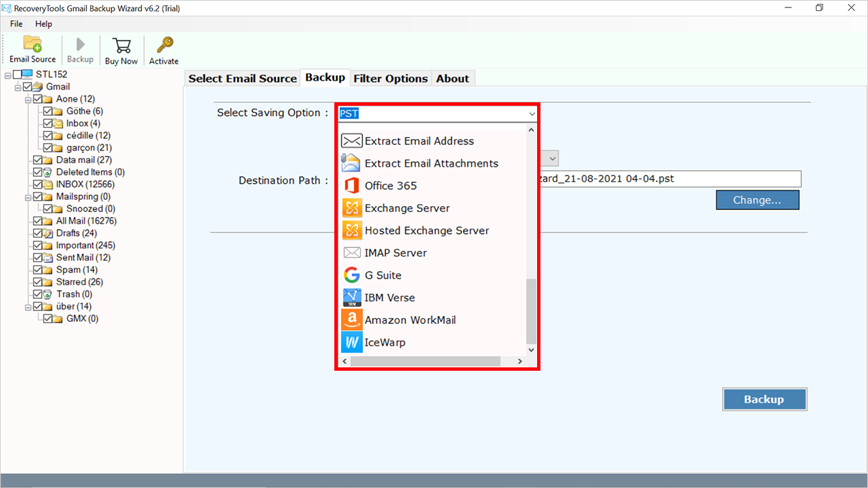Choose the IBM Verse icon
The height and width of the screenshot is (488, 868).
pos(352,298)
